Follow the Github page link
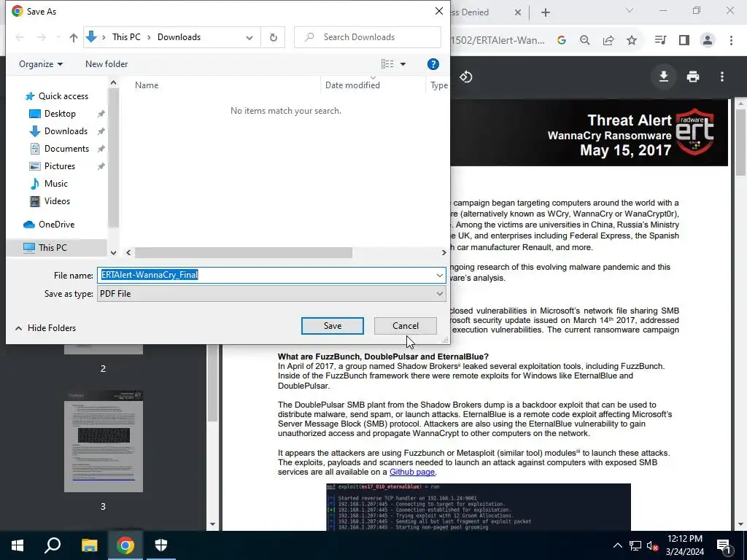The image size is (747, 560). (x=412, y=472)
